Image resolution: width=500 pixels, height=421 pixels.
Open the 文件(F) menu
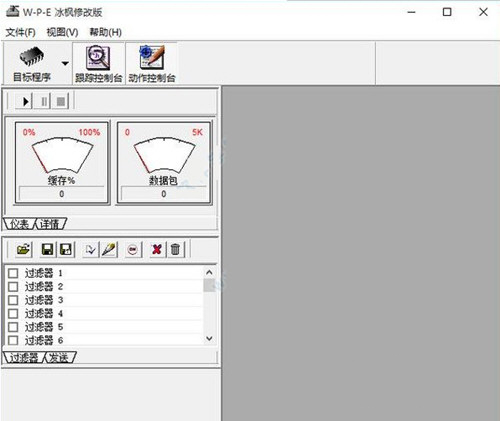pyautogui.click(x=20, y=32)
